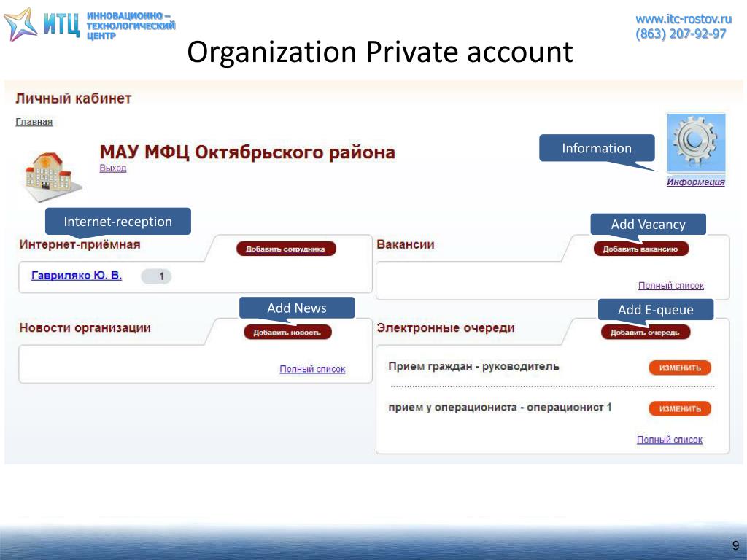Open employee Гавриляко Ю. В. link

pyautogui.click(x=77, y=275)
